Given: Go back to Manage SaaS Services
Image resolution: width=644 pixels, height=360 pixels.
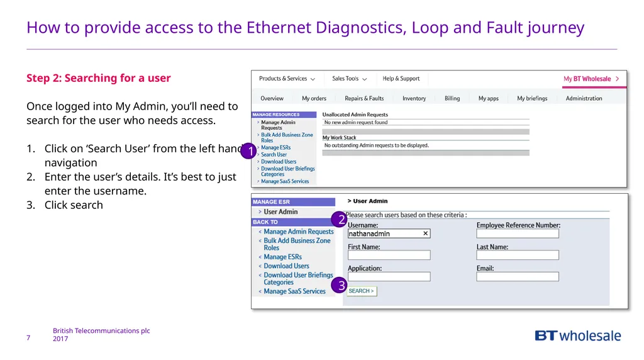Looking at the screenshot, I should pos(294,291).
